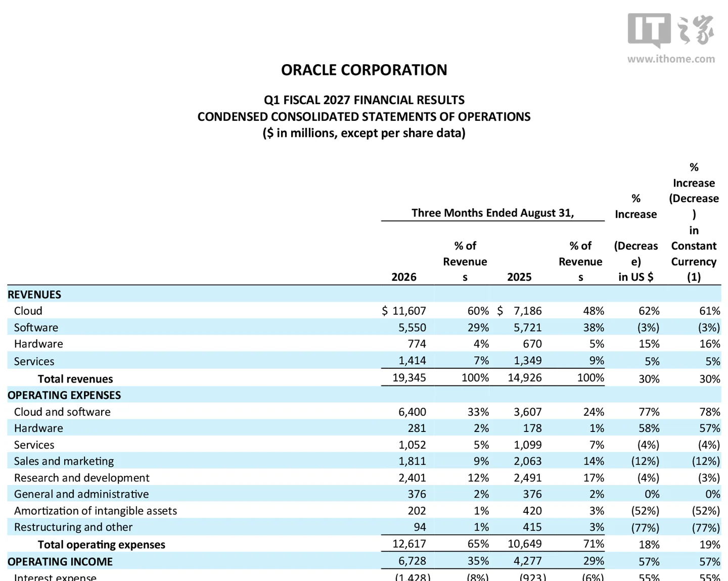
Task: Select the R&D value "2,401"
Action: tap(412, 477)
